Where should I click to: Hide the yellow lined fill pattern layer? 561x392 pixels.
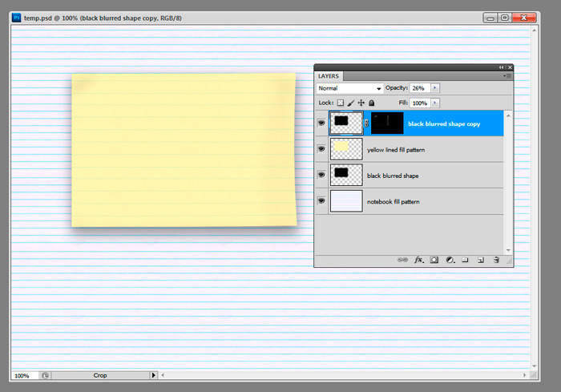coord(321,149)
